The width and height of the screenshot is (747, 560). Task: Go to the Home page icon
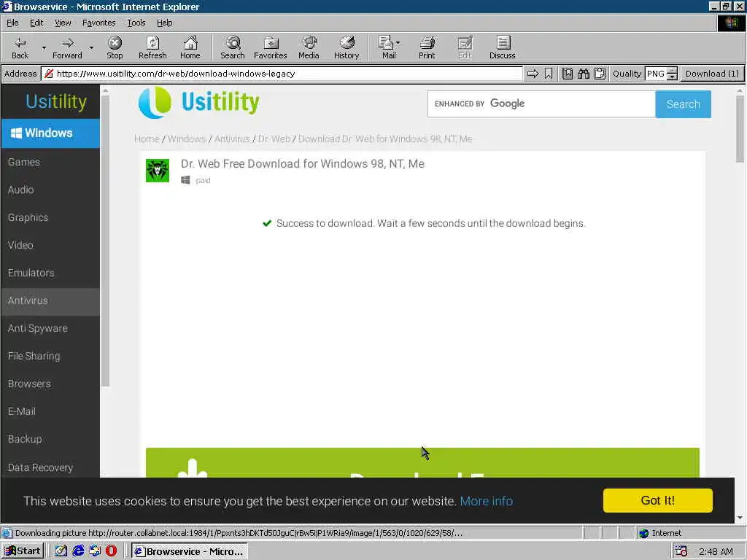(190, 47)
